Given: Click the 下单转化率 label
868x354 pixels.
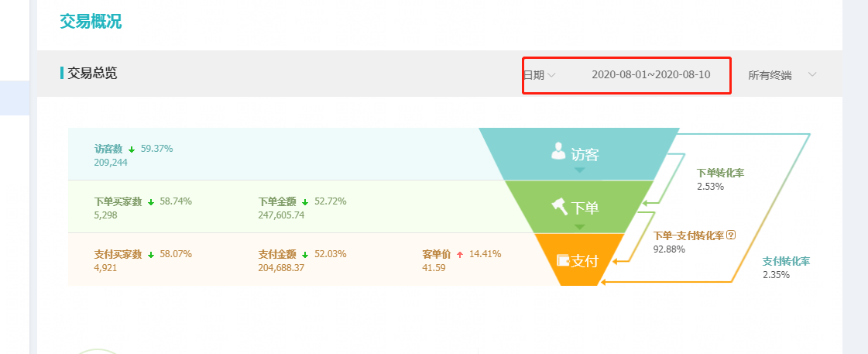Looking at the screenshot, I should coord(720,174).
